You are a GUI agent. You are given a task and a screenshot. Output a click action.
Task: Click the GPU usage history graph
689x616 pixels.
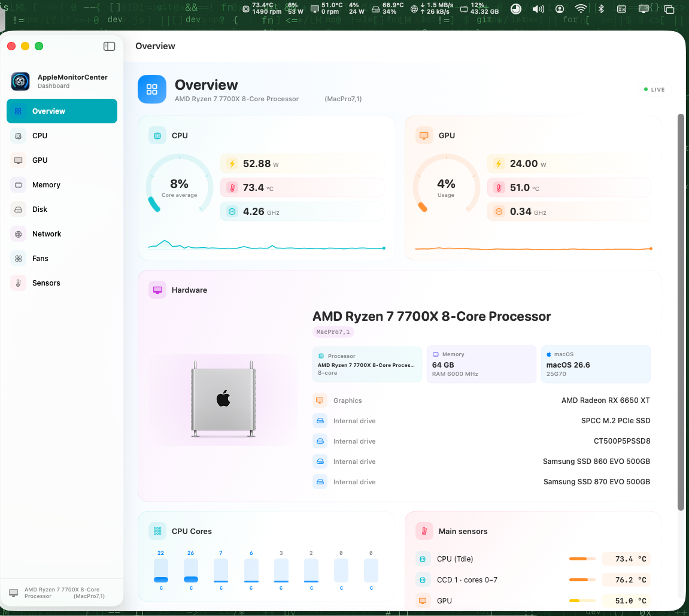pyautogui.click(x=533, y=248)
